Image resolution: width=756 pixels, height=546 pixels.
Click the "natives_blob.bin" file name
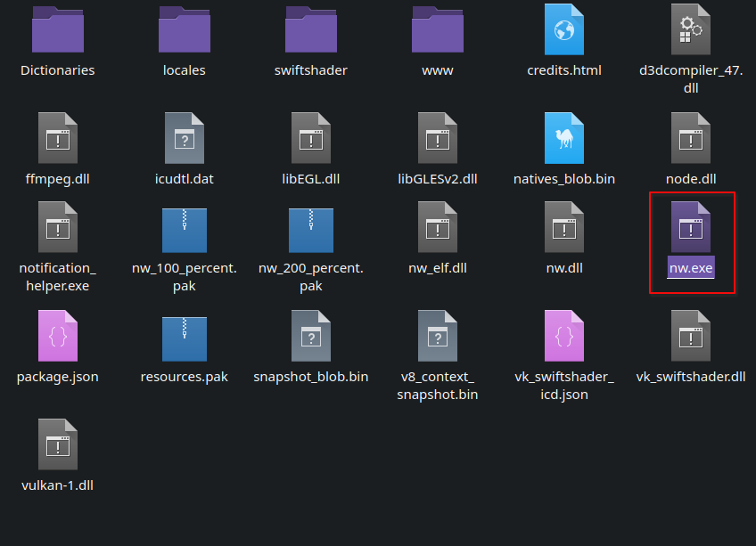click(564, 179)
